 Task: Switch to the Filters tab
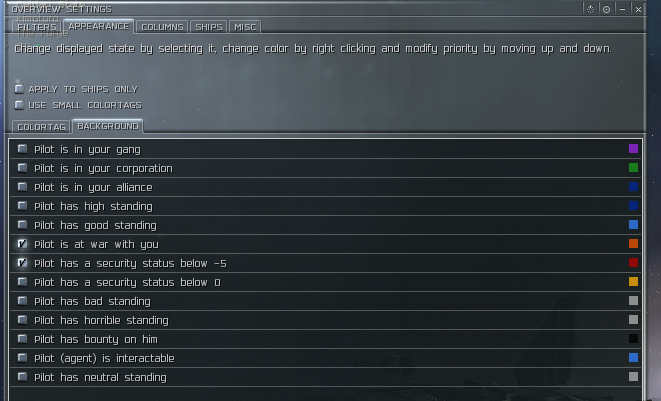[37, 27]
